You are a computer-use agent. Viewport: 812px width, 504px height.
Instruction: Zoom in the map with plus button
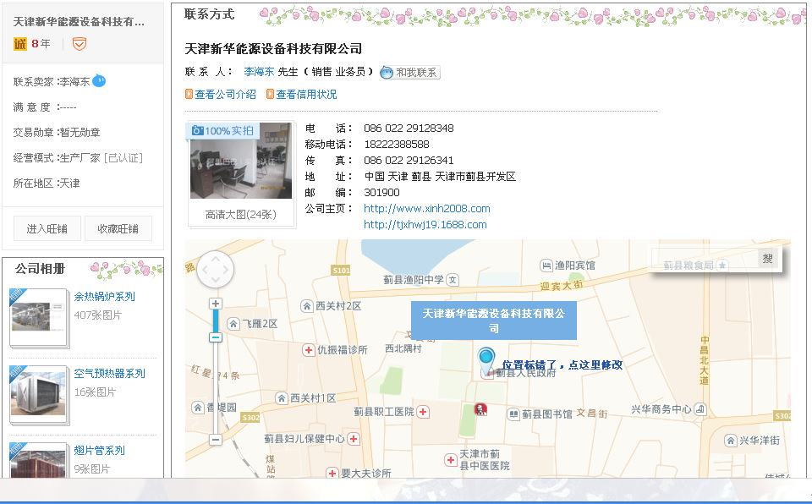(216, 304)
